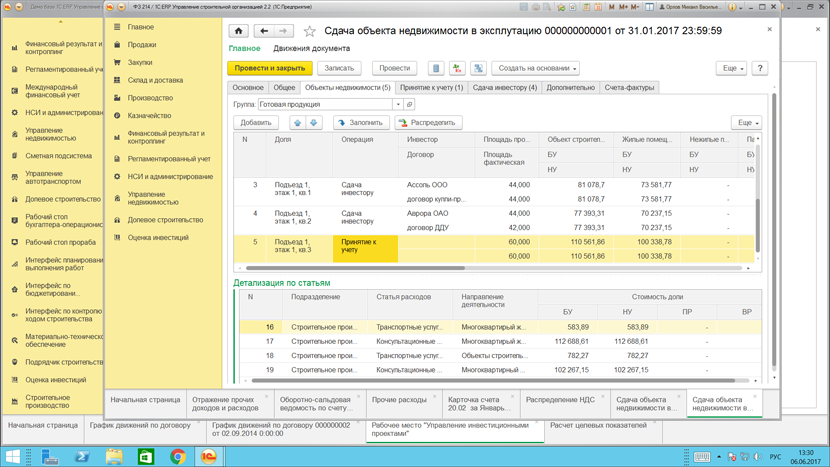Switch to Общее tab
The width and height of the screenshot is (830, 467).
pos(284,88)
